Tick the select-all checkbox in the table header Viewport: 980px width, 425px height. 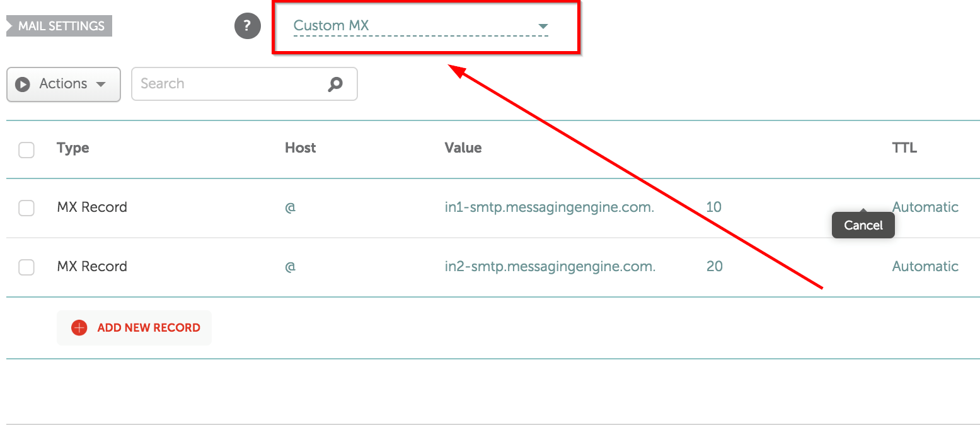[x=26, y=149]
